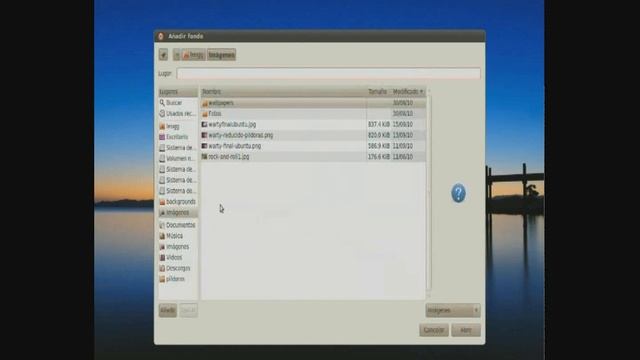Open Buscar in the places sidebar
Viewport: 640px width, 360px height.
click(x=178, y=103)
